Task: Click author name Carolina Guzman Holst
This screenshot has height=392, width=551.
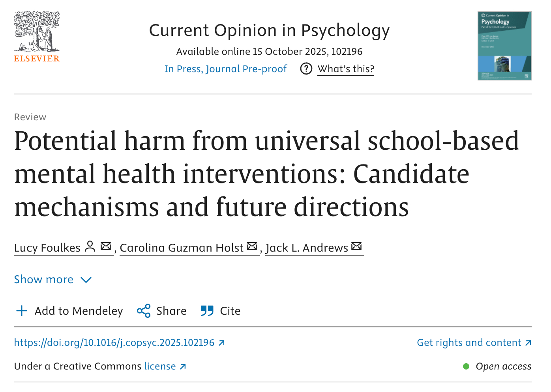Action: click(182, 248)
